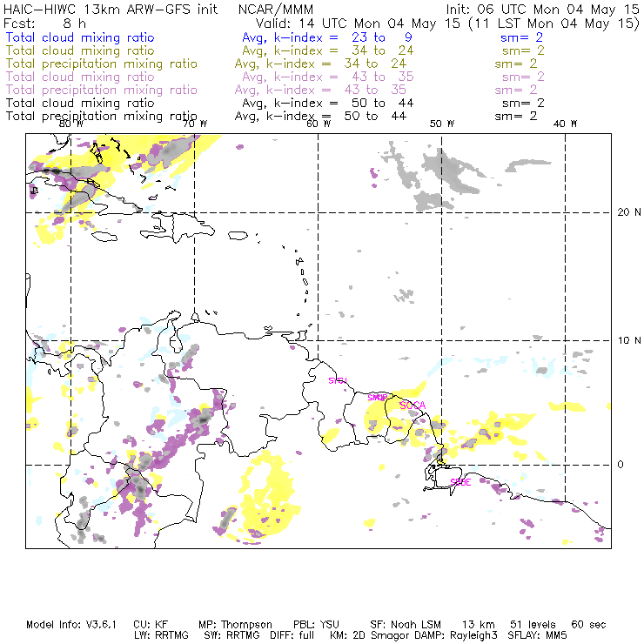Click the LW: RRTMG model setting

(x=161, y=635)
